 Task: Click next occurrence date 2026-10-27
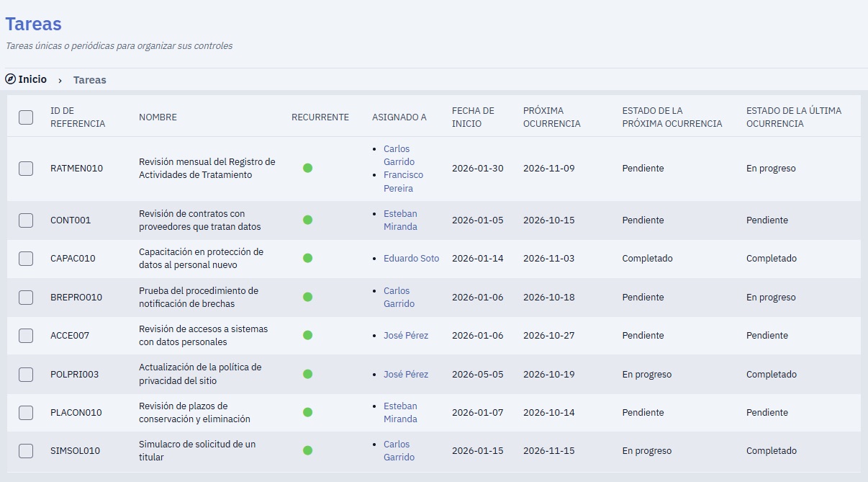[x=549, y=335]
